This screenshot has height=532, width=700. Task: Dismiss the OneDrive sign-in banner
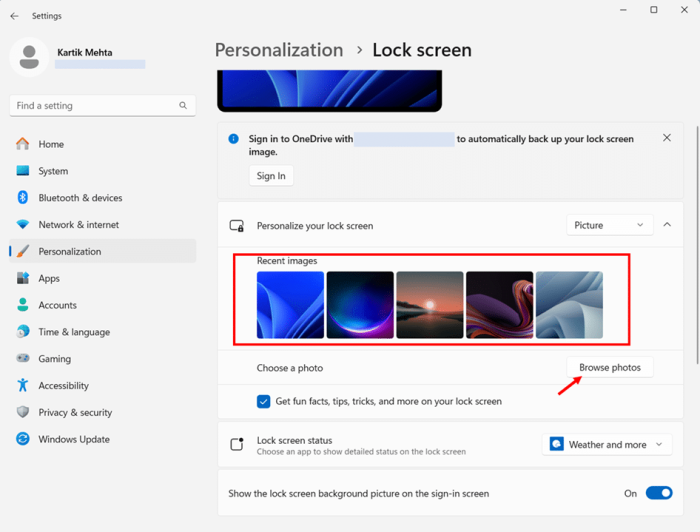tap(667, 138)
